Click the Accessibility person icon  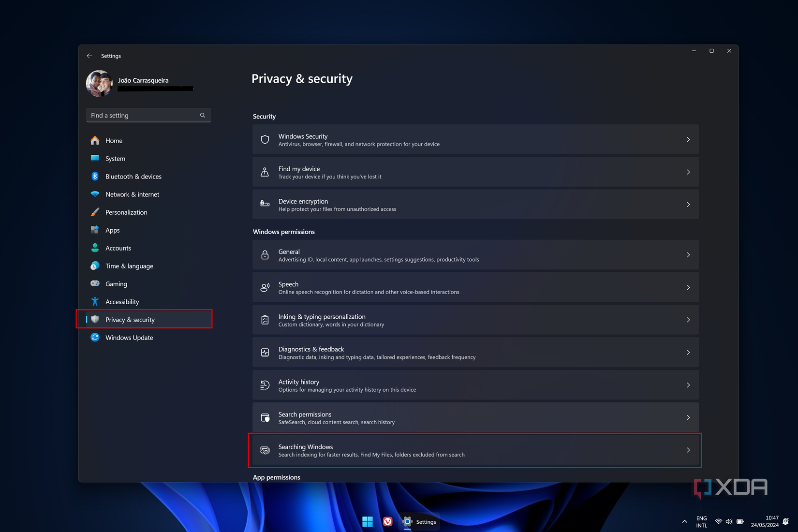click(x=95, y=301)
